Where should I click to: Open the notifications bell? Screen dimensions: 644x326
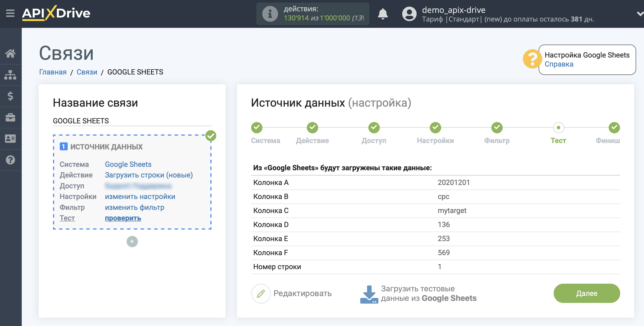pyautogui.click(x=382, y=14)
